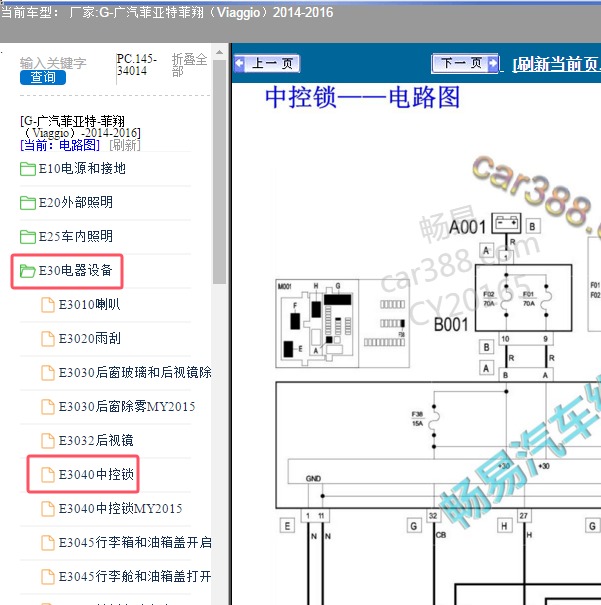Image resolution: width=601 pixels, height=605 pixels.
Task: Click the open folder icon beside E30电器设备
Action: pos(28,271)
